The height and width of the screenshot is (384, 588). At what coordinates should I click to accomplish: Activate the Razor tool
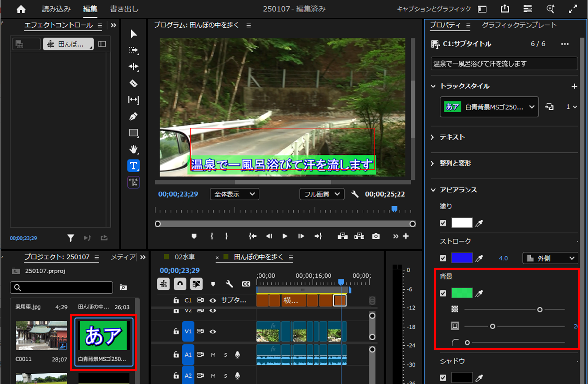133,83
